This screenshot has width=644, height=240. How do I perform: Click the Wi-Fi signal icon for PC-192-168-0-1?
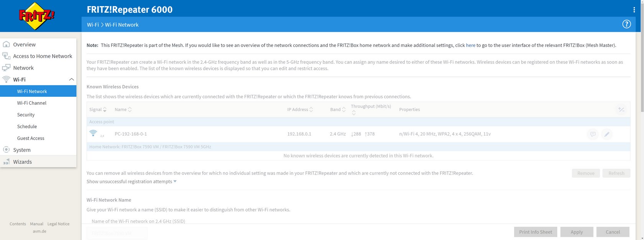[93, 133]
